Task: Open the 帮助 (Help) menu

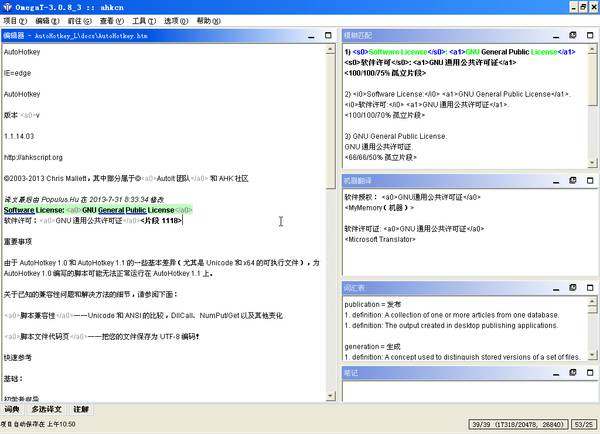Action: (x=209, y=21)
